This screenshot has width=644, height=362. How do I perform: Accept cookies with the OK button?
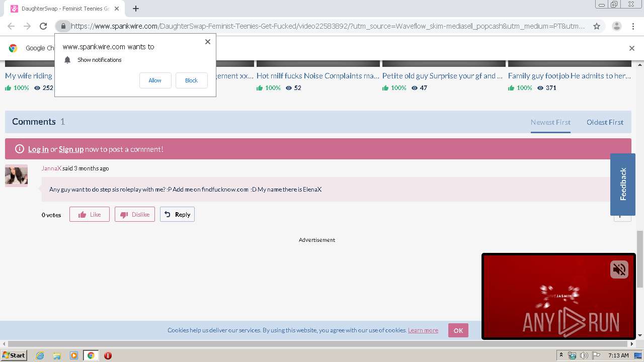458,330
